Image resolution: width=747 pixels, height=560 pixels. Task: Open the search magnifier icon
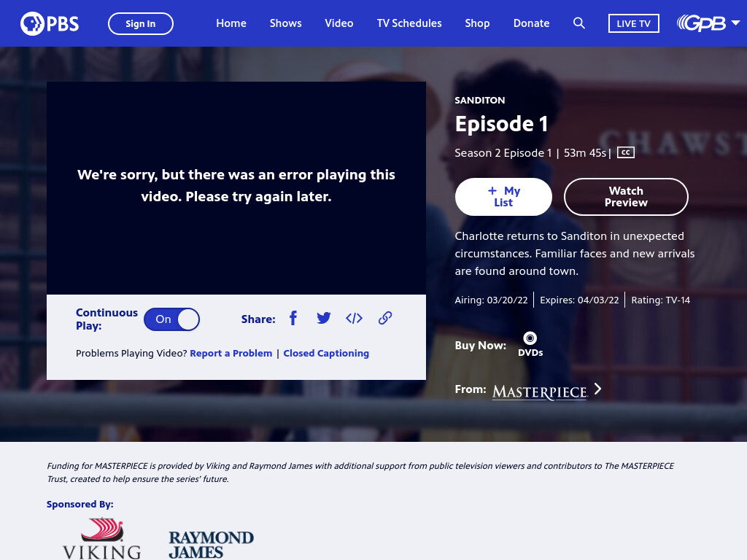[x=578, y=23]
